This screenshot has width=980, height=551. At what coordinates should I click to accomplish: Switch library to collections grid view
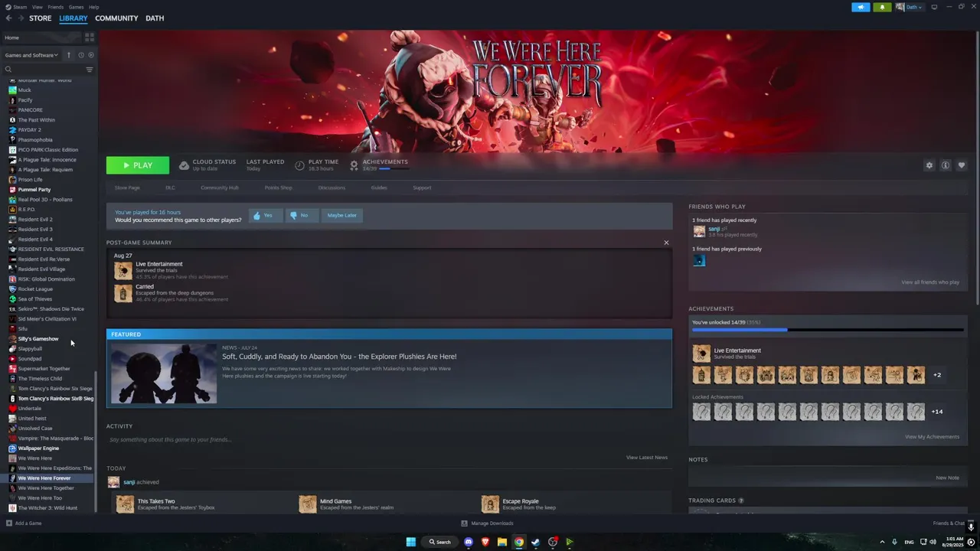(x=90, y=37)
